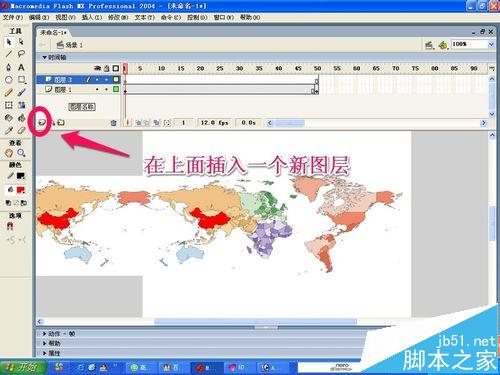The width and height of the screenshot is (500, 375).
Task: Open the stroke color swatch
Action: point(21,176)
